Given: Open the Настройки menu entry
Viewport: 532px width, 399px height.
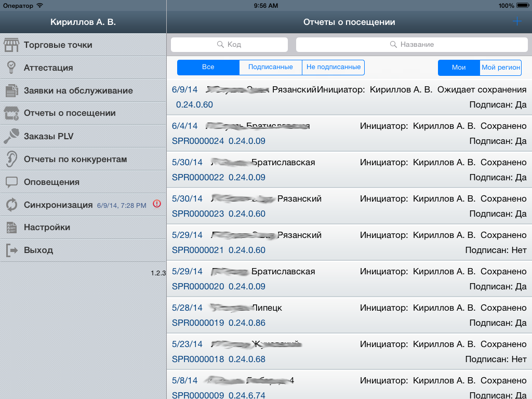Looking at the screenshot, I should tap(11, 228).
